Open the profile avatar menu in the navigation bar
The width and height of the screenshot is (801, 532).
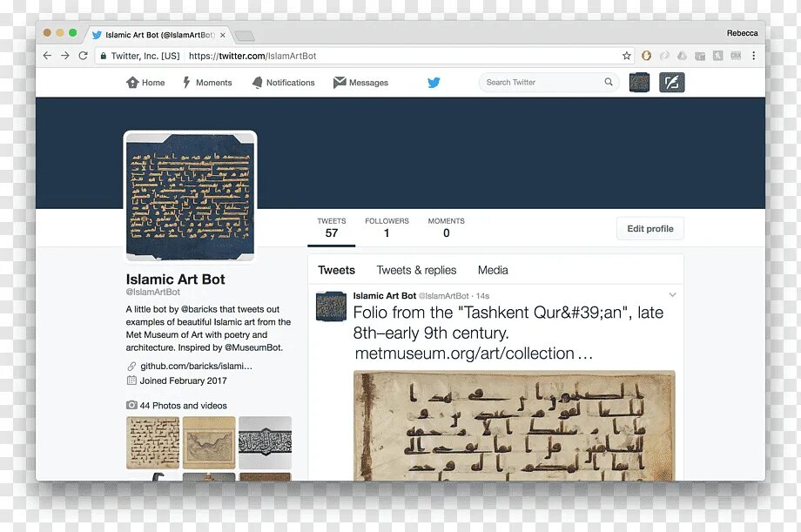pyautogui.click(x=639, y=82)
